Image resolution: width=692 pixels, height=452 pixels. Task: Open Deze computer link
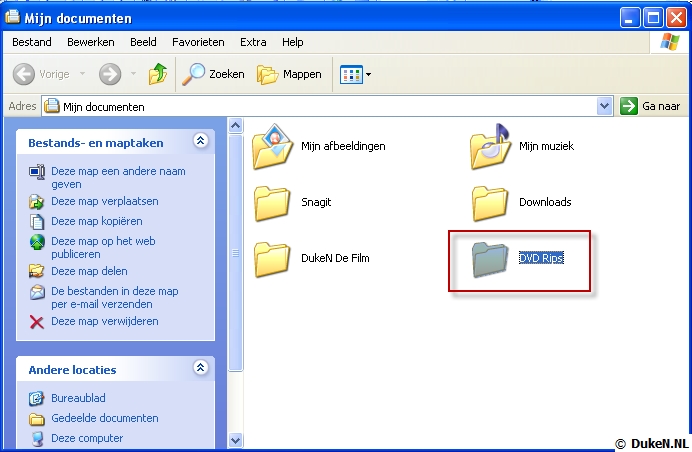point(87,438)
